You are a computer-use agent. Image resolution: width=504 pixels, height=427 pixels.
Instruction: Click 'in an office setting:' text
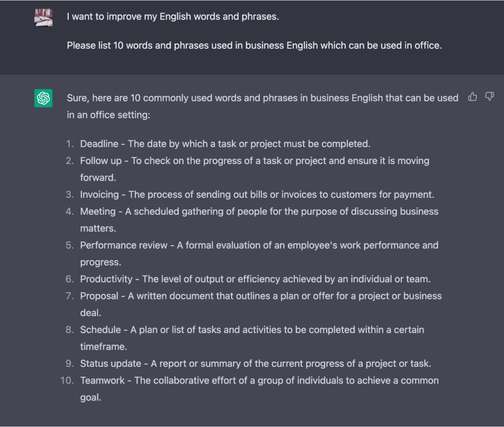tap(108, 115)
